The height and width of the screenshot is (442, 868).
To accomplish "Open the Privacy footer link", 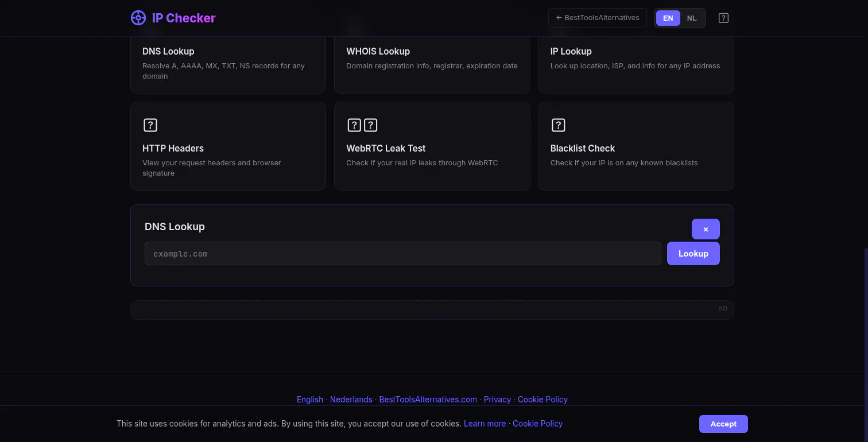I will [x=497, y=400].
